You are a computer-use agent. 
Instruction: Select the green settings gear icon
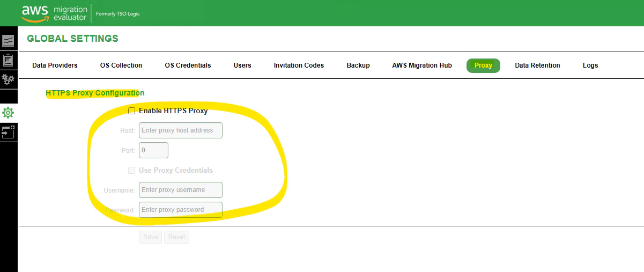pos(8,113)
